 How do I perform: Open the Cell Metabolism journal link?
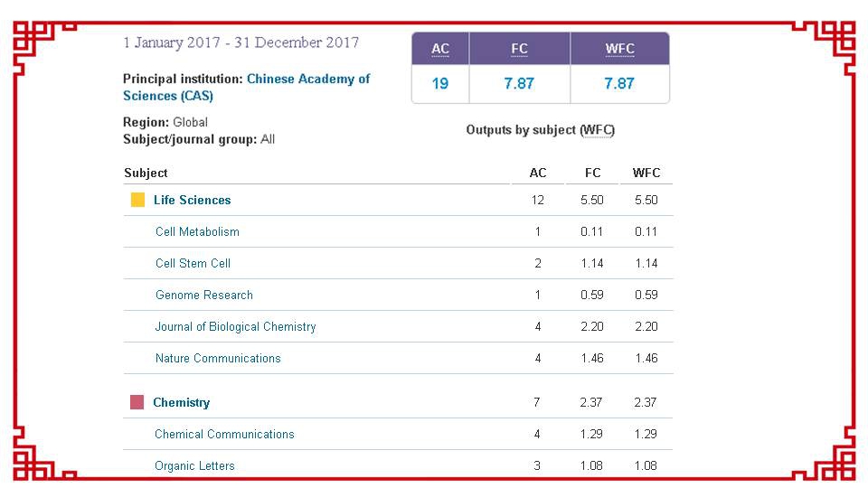(x=197, y=231)
